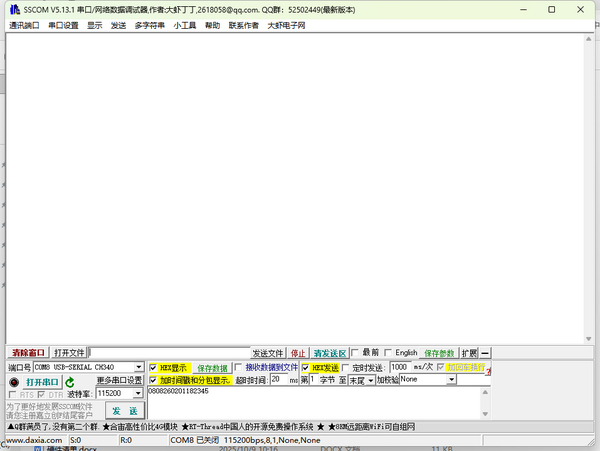The width and height of the screenshot is (600, 451).
Task: Click the green refresh ports icon
Action: pyautogui.click(x=70, y=382)
